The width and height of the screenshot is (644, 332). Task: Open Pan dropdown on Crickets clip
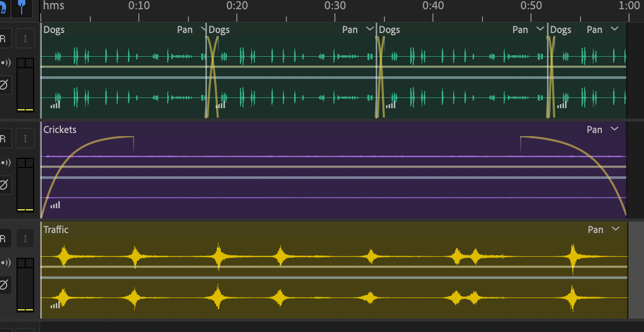(x=614, y=129)
